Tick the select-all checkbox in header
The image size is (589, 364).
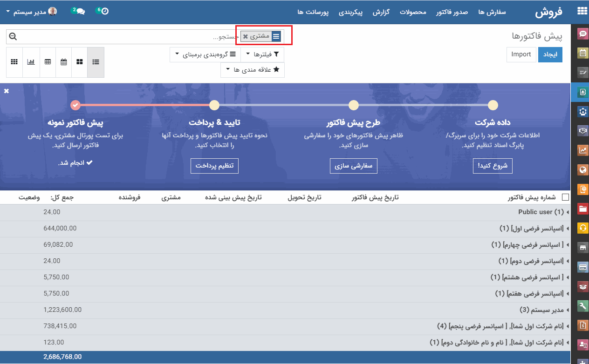pos(565,197)
